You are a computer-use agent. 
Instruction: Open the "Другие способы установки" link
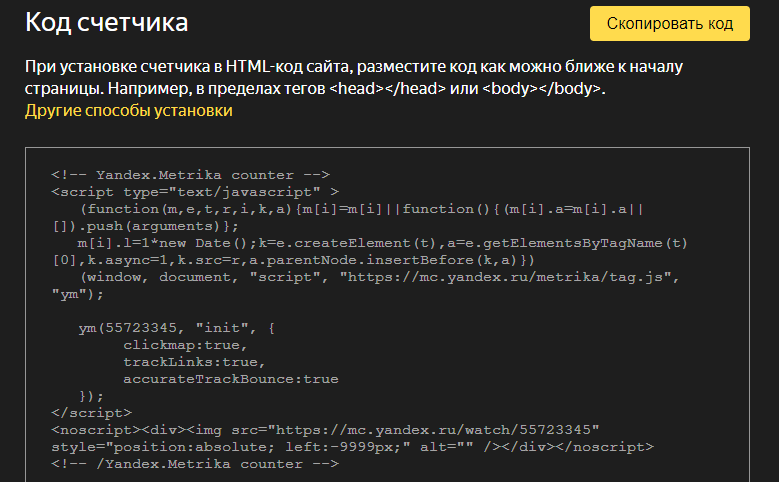click(129, 111)
